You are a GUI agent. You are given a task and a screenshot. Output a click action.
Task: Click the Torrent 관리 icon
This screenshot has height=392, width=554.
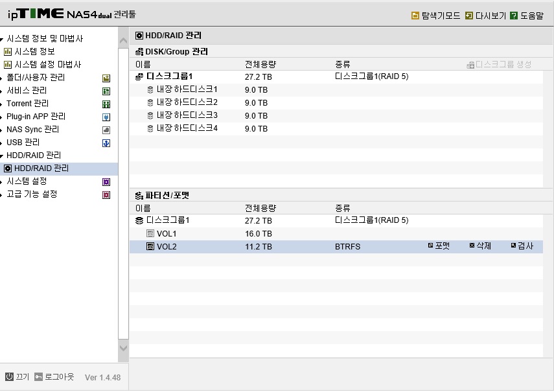pyautogui.click(x=106, y=104)
